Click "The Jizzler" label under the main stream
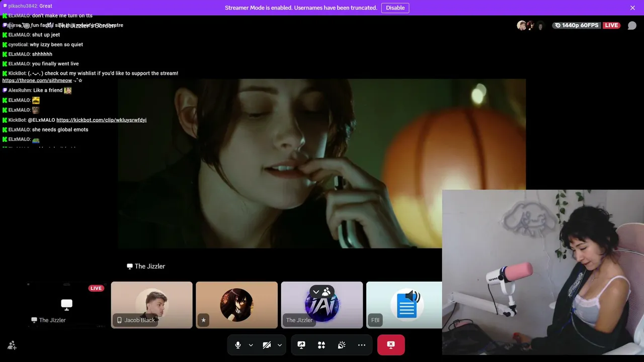644x362 pixels. (150, 266)
